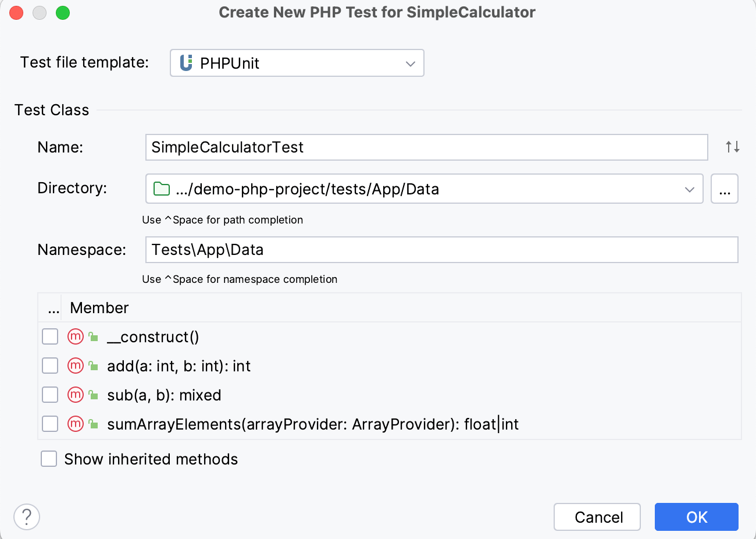Click the lock icon next to sub method
The image size is (756, 539).
coord(92,395)
